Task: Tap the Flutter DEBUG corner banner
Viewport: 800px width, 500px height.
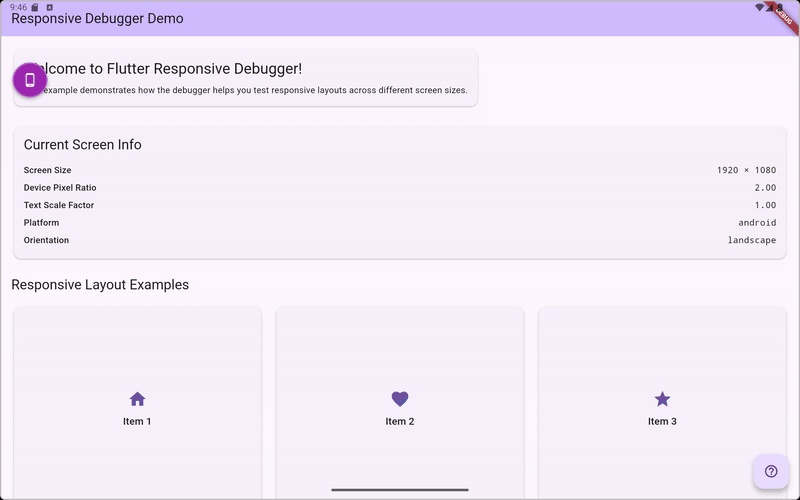Action: (x=784, y=16)
